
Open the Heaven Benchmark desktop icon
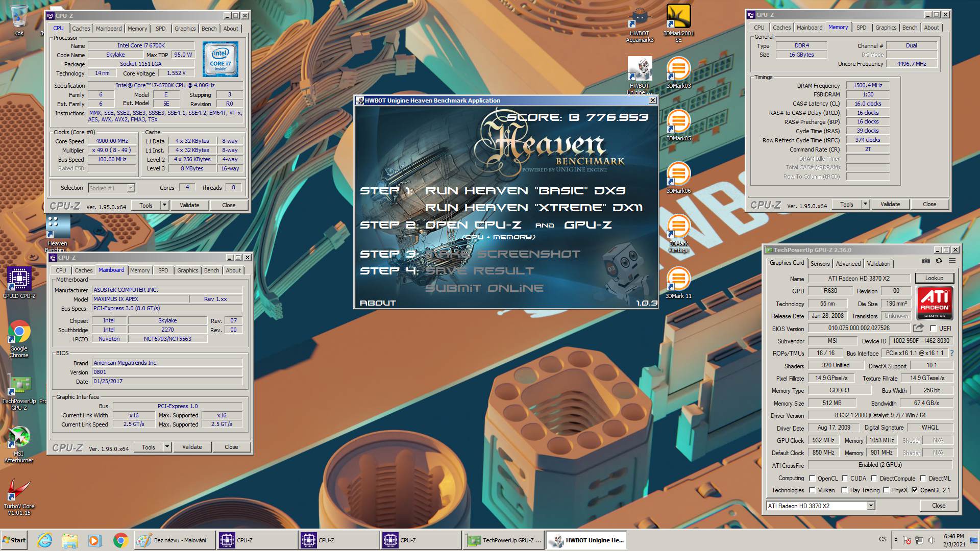pos(58,234)
